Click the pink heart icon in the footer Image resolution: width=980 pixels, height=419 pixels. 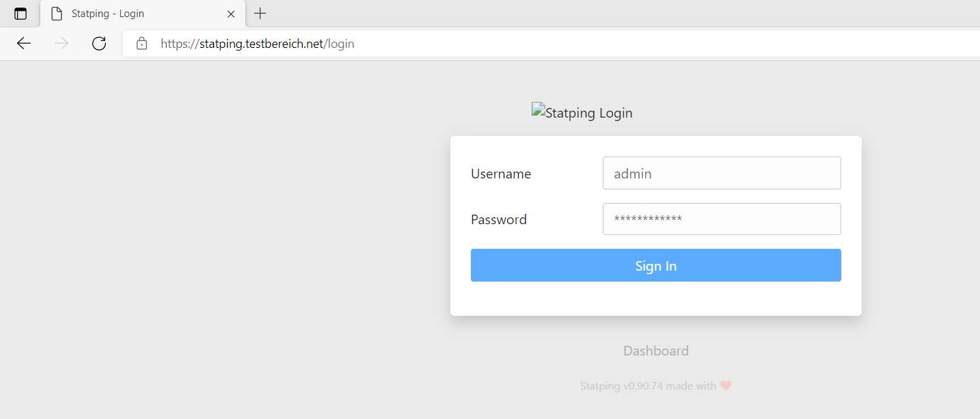pos(726,386)
